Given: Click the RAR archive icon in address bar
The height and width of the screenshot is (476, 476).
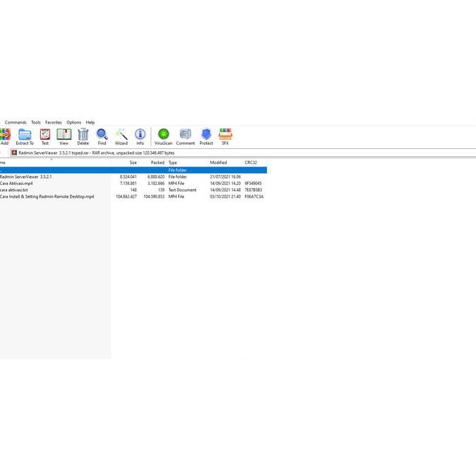Looking at the screenshot, I should point(14,153).
